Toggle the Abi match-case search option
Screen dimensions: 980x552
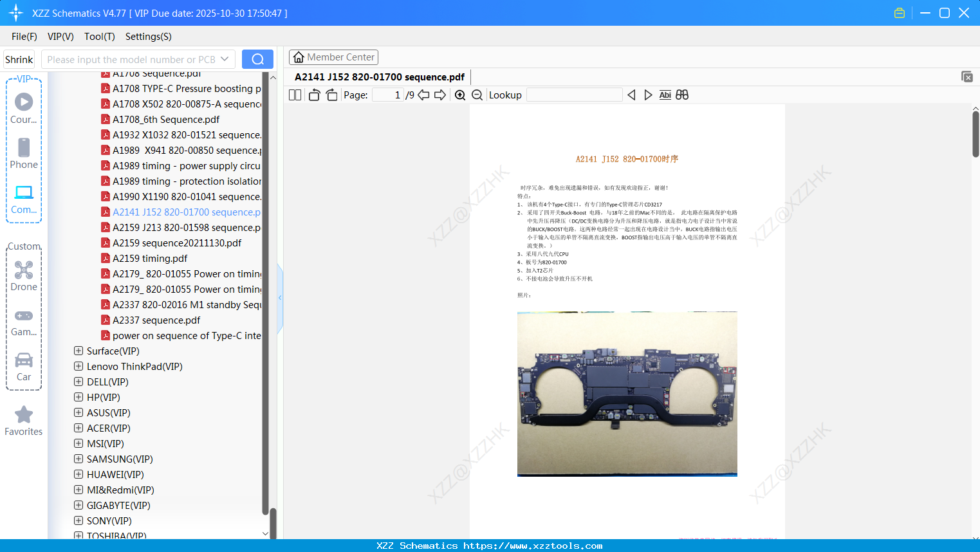665,95
